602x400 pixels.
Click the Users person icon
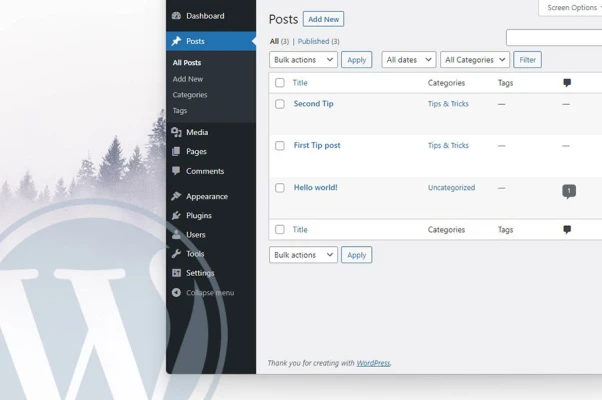pyautogui.click(x=176, y=235)
